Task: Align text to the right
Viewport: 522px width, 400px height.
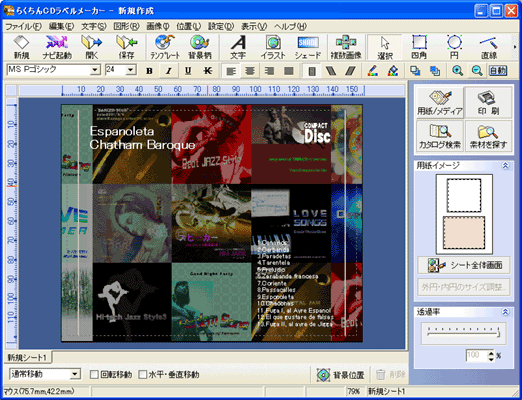Action: pos(269,71)
